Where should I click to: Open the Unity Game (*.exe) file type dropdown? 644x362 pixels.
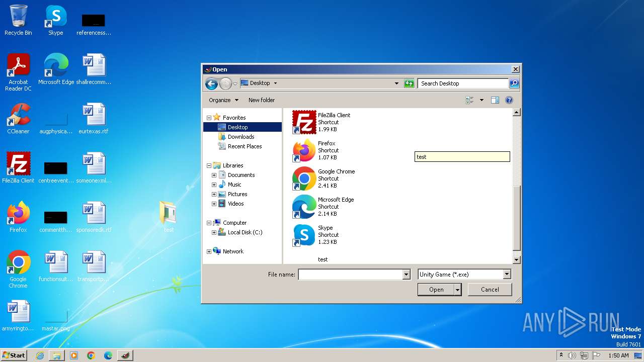(507, 275)
